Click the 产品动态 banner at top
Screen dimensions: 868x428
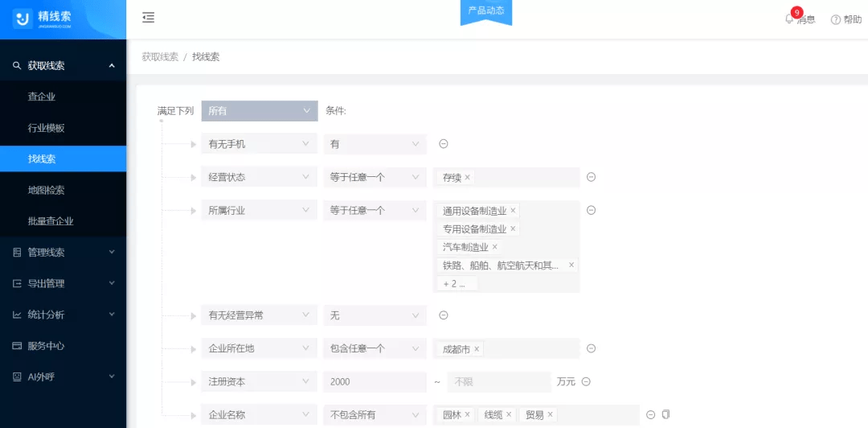click(x=485, y=11)
